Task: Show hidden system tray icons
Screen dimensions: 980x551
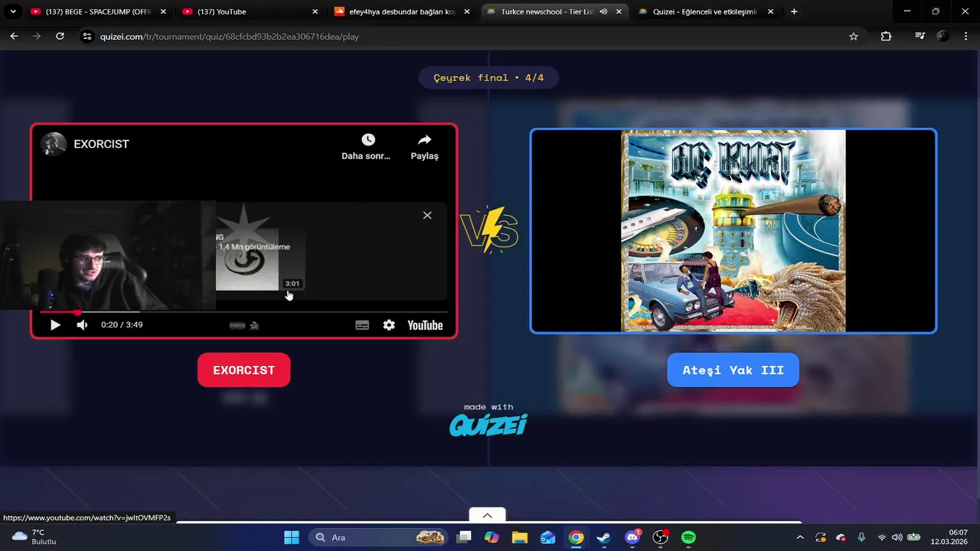Action: pos(799,537)
